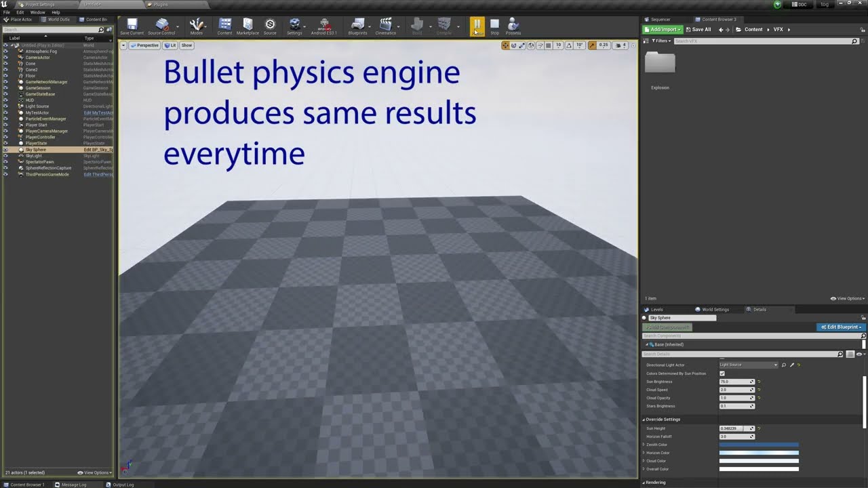Viewport: 868px width, 488px height.
Task: Toggle visibility of Cone2 actor
Action: coord(5,70)
